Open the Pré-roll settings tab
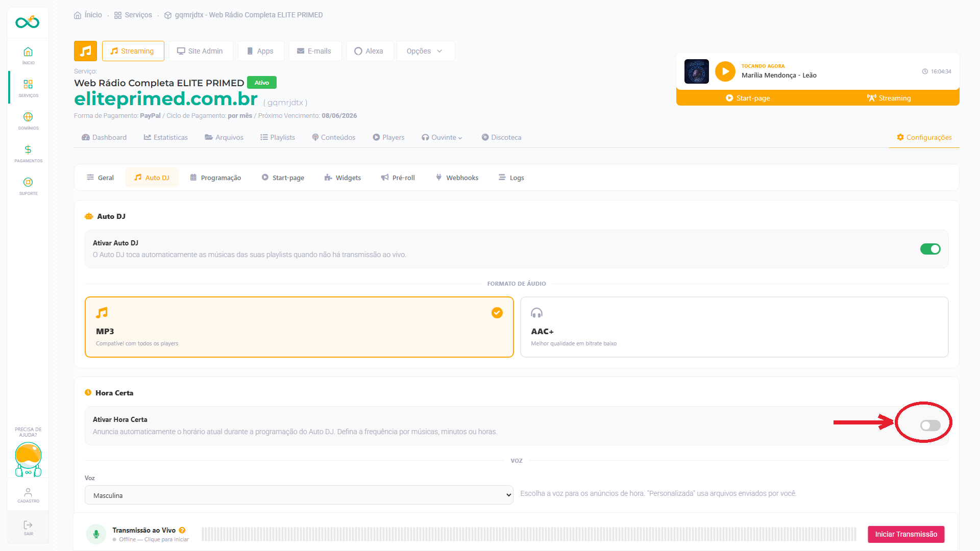 pyautogui.click(x=398, y=178)
